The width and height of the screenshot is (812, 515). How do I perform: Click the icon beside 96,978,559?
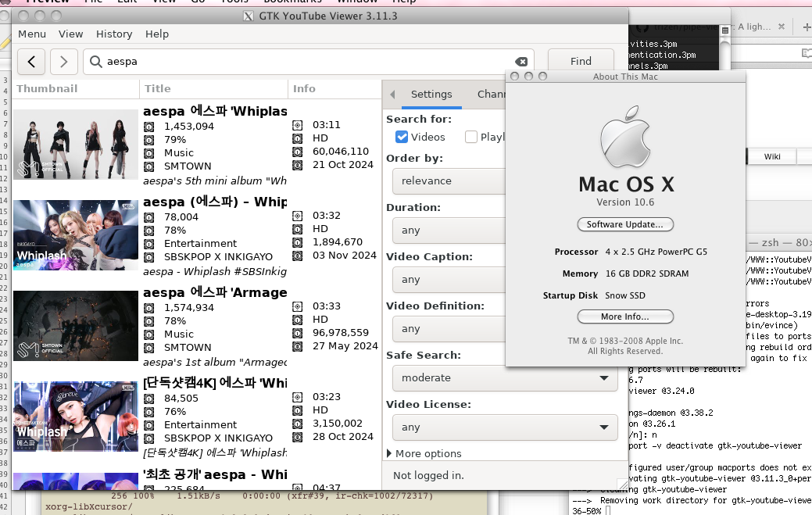pos(297,333)
